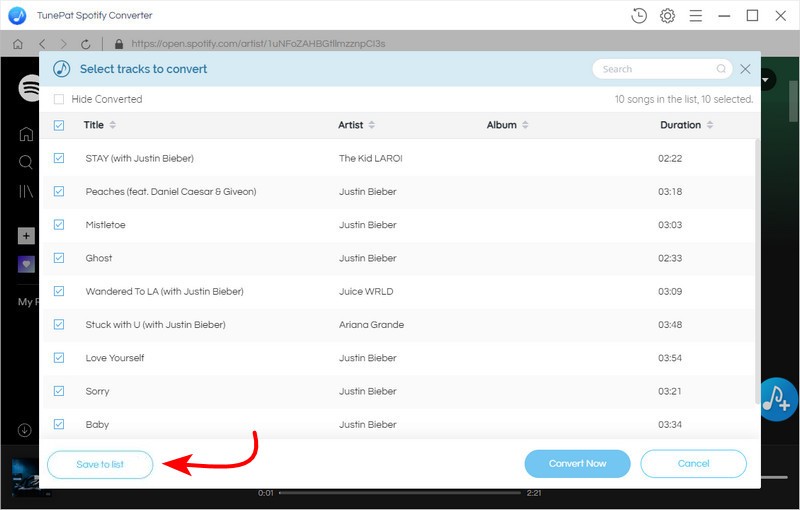
Task: Click the Install App download icon
Action: coord(24,430)
